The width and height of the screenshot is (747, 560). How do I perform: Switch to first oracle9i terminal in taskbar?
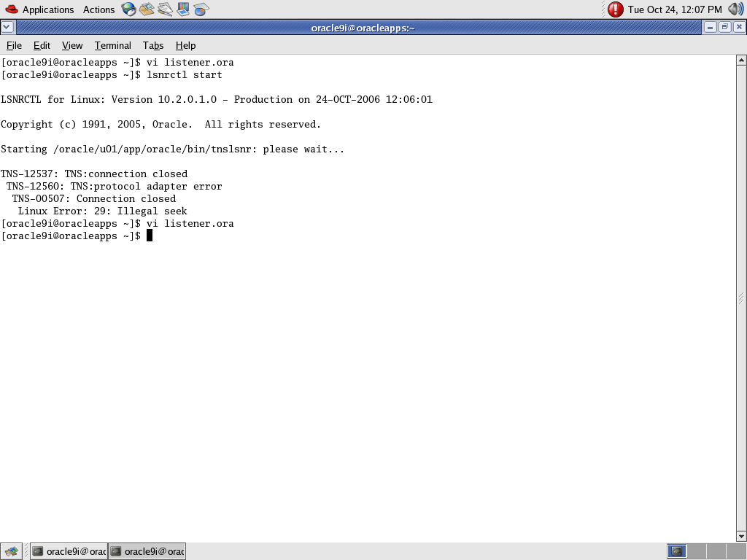click(x=69, y=551)
